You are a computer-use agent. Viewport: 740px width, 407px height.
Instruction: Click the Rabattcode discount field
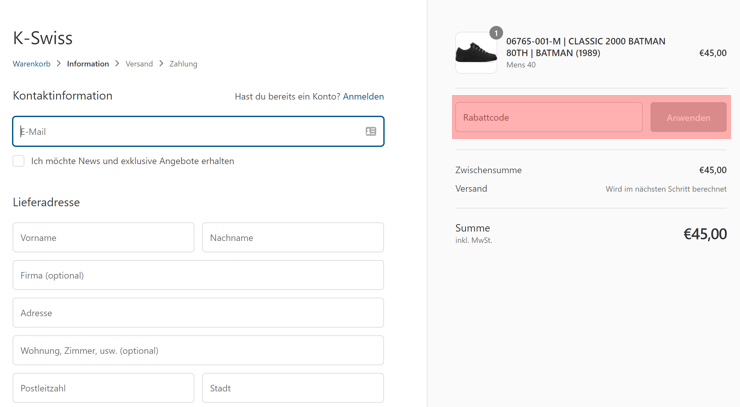coord(549,117)
